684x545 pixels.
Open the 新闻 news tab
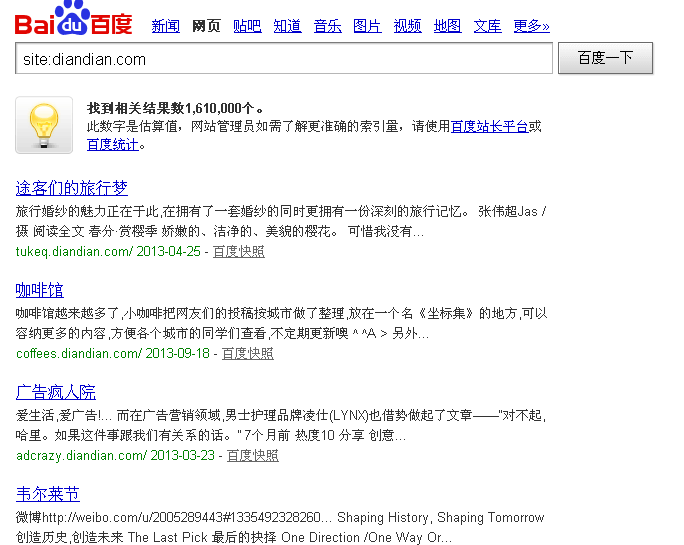(165, 26)
